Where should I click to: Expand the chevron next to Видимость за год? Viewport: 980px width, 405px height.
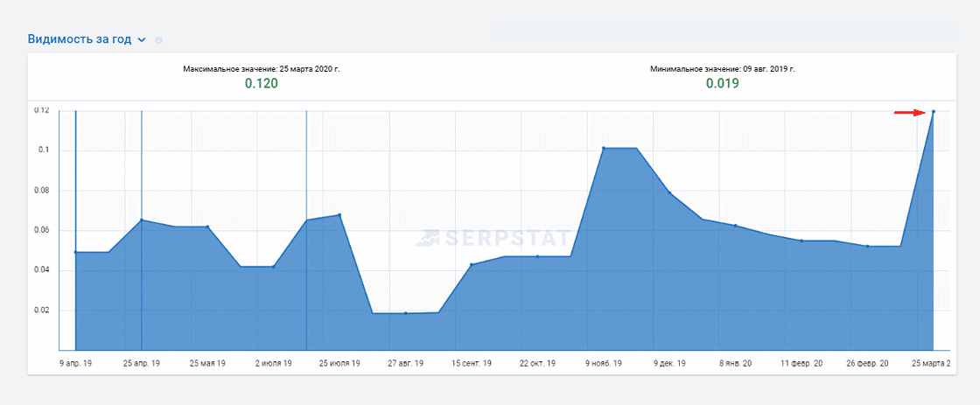pyautogui.click(x=142, y=40)
